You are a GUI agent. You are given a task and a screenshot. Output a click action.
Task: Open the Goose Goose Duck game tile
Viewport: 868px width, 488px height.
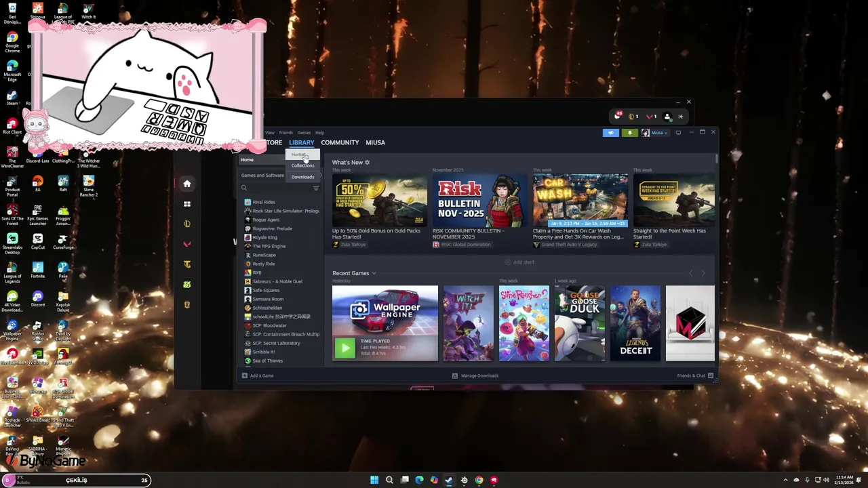(580, 323)
